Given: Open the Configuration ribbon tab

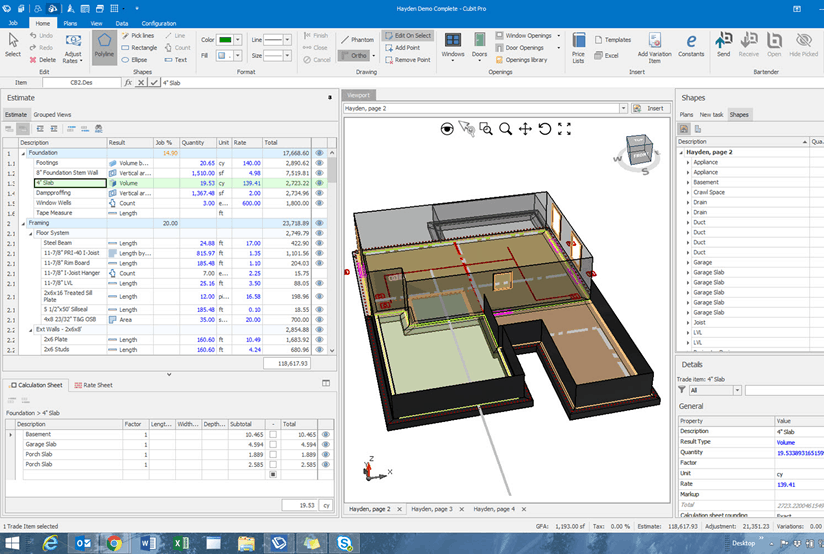Looking at the screenshot, I should [159, 23].
